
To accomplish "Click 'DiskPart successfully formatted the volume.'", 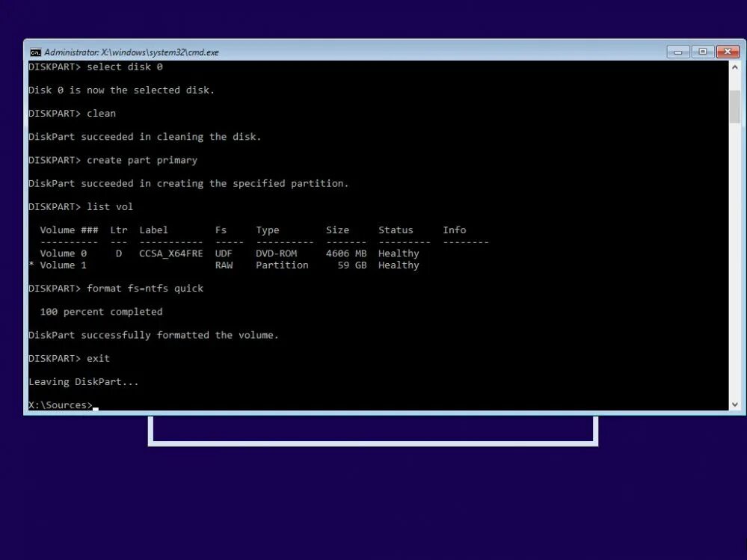I will 153,335.
